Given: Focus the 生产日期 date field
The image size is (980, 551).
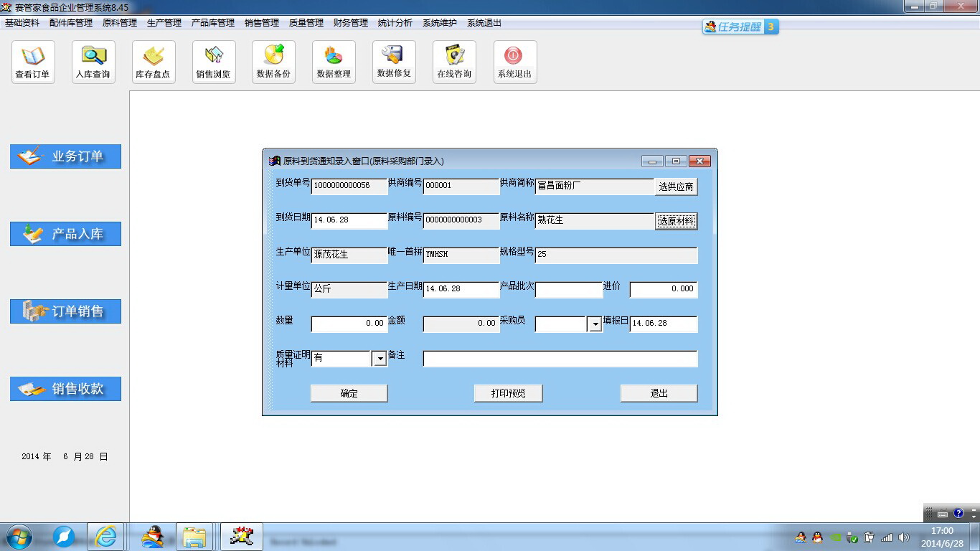Looking at the screenshot, I should point(461,289).
